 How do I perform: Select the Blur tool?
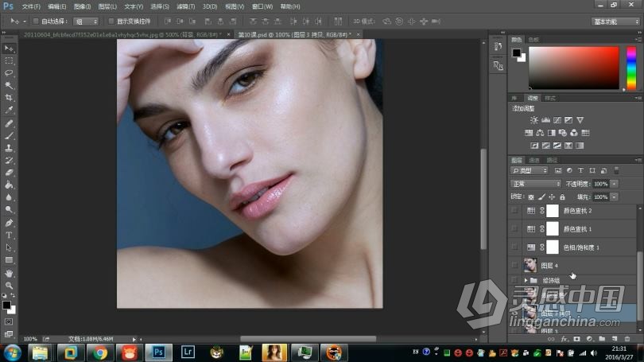(x=9, y=197)
